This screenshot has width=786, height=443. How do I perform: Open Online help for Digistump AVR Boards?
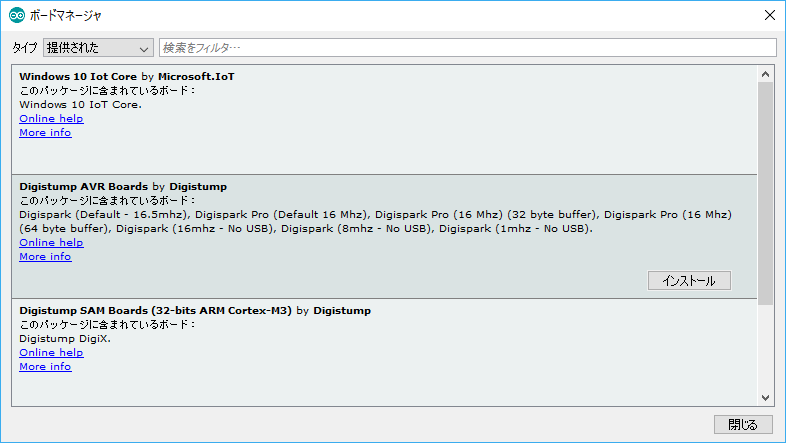[x=51, y=243]
